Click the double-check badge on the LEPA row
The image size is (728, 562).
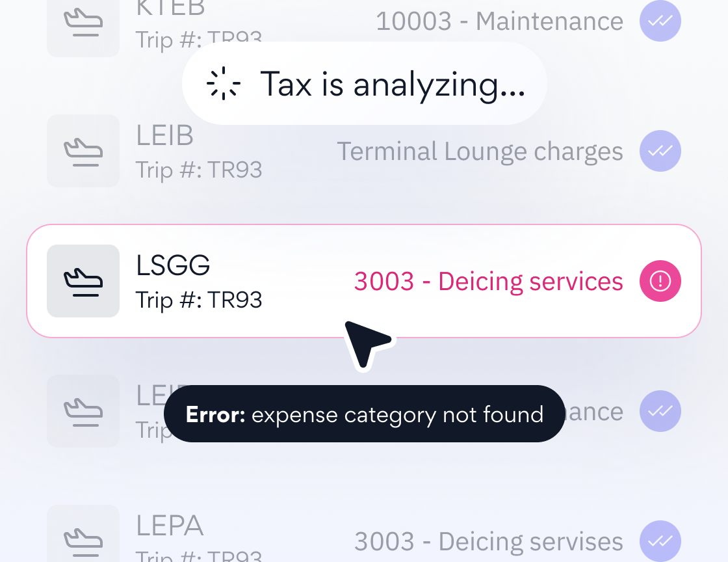(660, 541)
